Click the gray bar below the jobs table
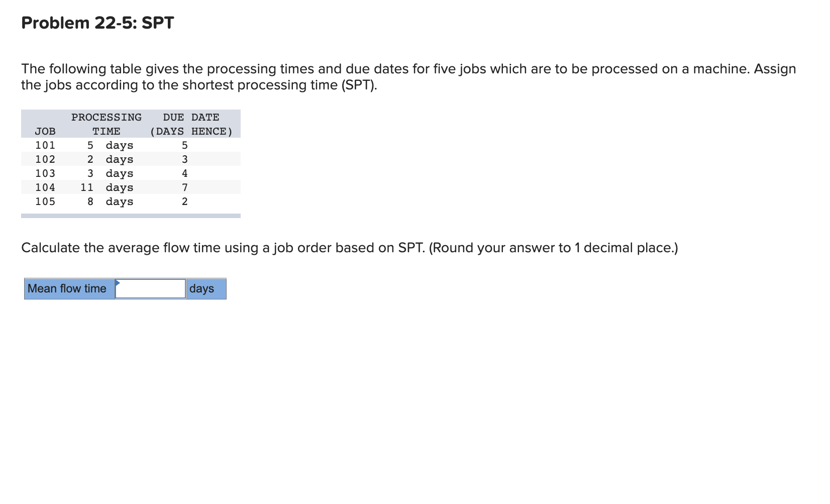This screenshot has width=830, height=504. pyautogui.click(x=131, y=216)
